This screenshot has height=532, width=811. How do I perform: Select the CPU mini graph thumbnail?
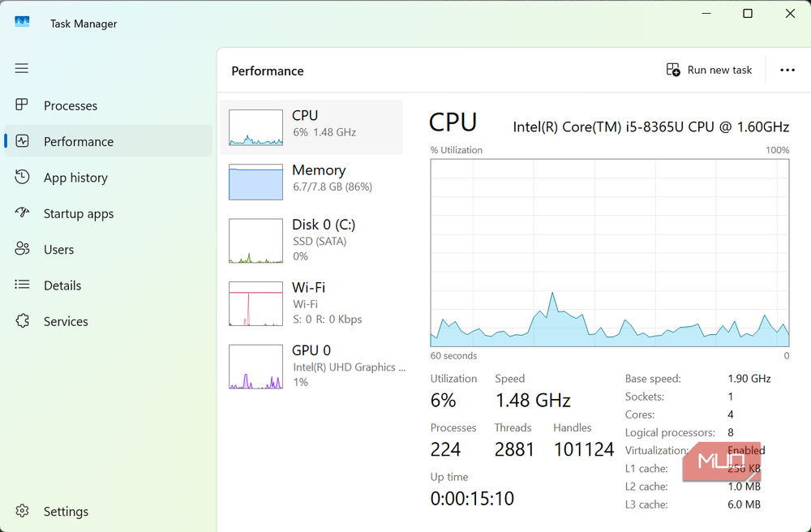255,127
